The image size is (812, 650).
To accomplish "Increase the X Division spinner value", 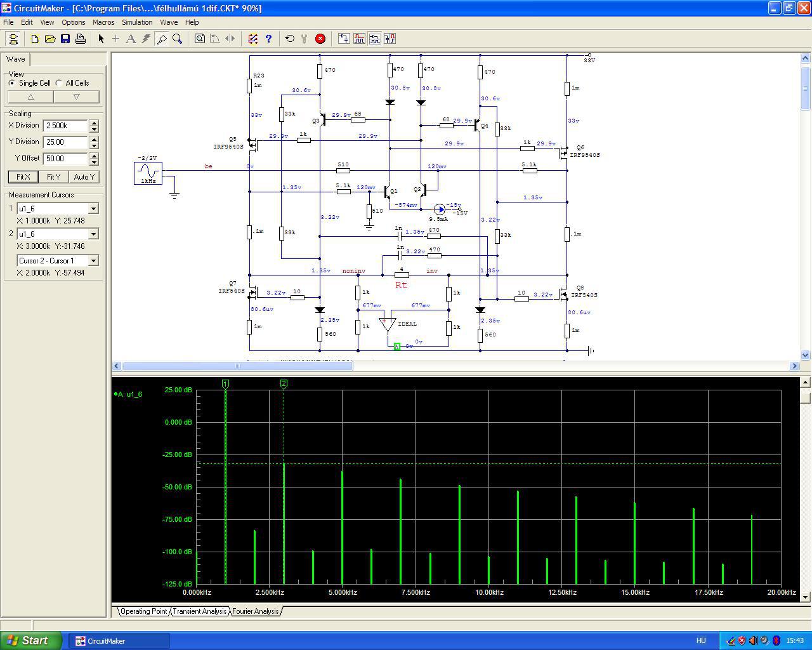I will pos(94,123).
